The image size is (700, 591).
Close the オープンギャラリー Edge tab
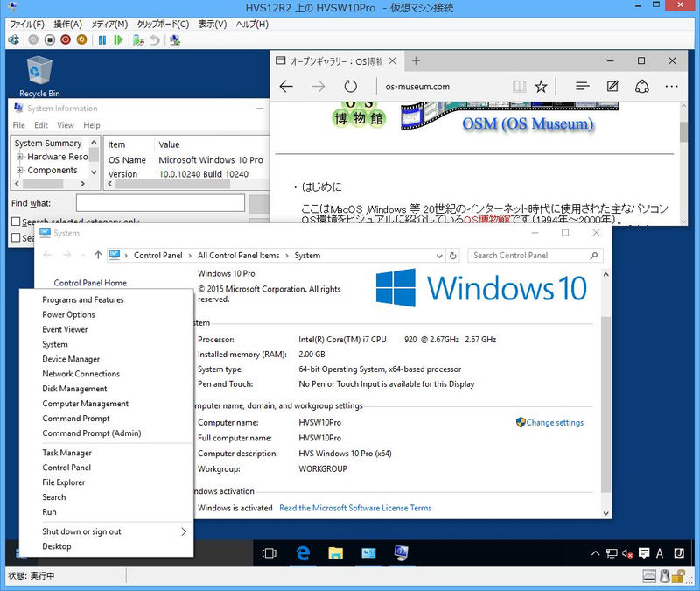392,60
